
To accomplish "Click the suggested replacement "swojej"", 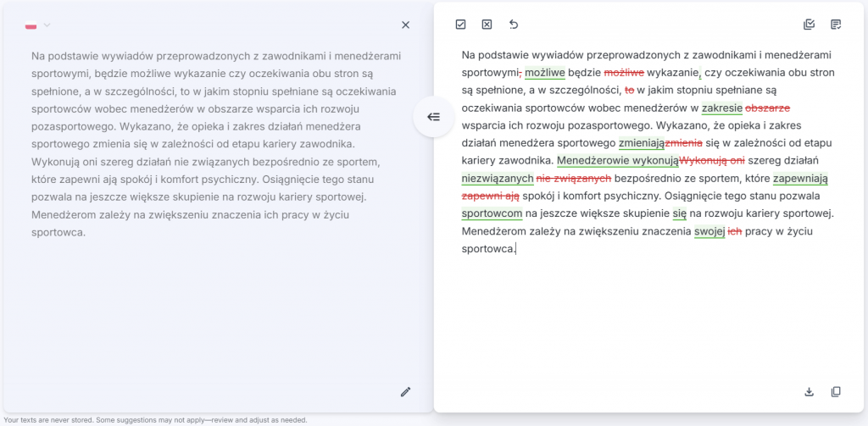I will [x=709, y=231].
